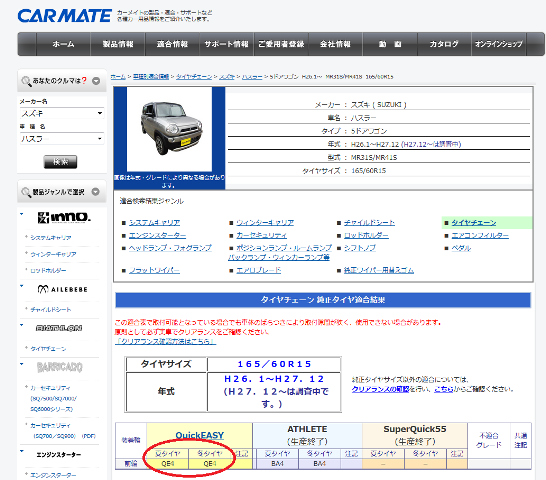Open チャイルドシート under AILEBEBE in the sidebar

click(51, 309)
